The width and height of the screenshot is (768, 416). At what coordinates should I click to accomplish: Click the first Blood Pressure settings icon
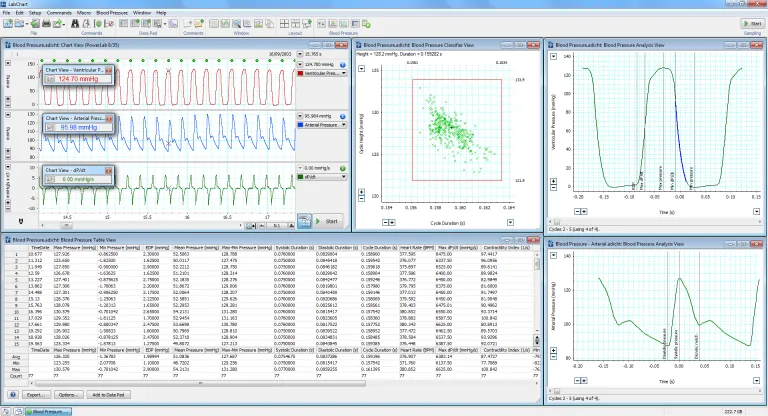(321, 24)
